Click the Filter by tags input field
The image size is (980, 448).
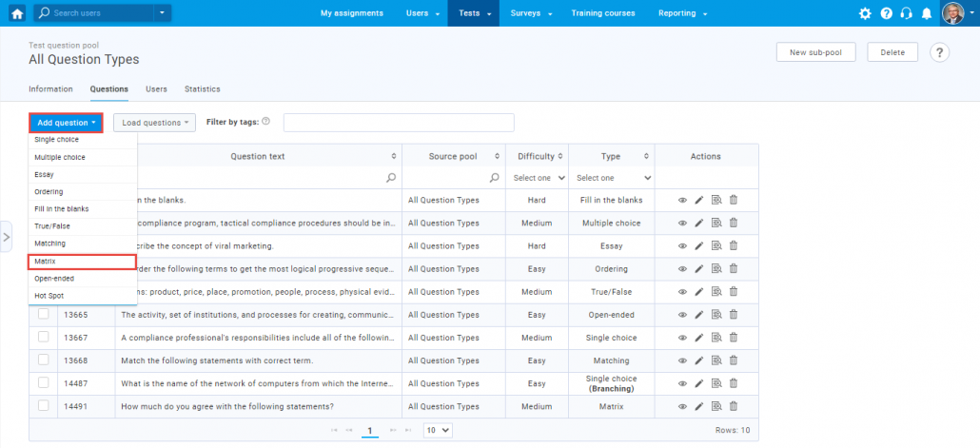(x=398, y=123)
